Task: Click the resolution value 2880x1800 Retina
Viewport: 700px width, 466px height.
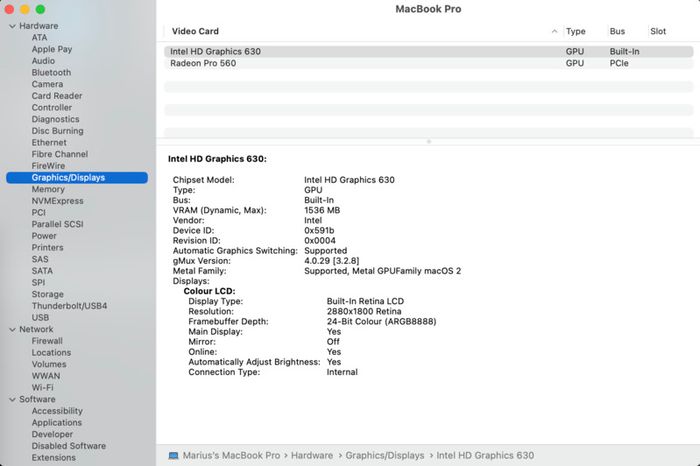Action: [364, 312]
